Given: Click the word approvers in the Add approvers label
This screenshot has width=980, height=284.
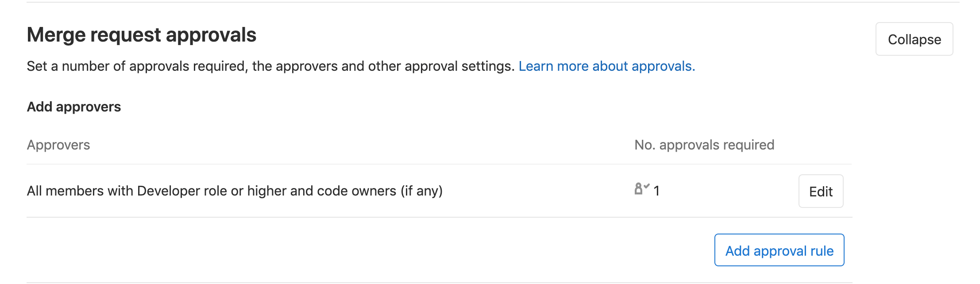Looking at the screenshot, I should tap(89, 107).
